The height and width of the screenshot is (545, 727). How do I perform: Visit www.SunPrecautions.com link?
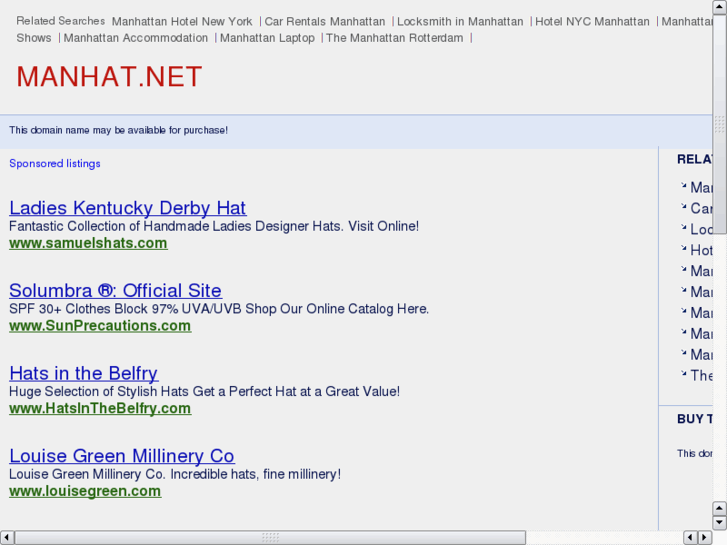click(100, 326)
